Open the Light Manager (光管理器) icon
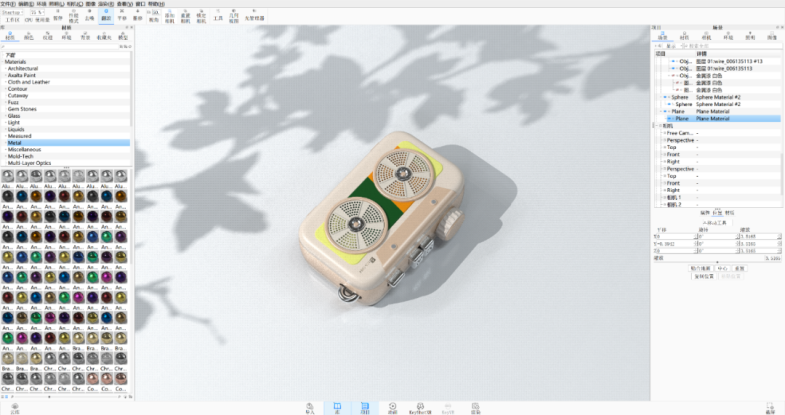The height and width of the screenshot is (415, 785). tap(258, 16)
